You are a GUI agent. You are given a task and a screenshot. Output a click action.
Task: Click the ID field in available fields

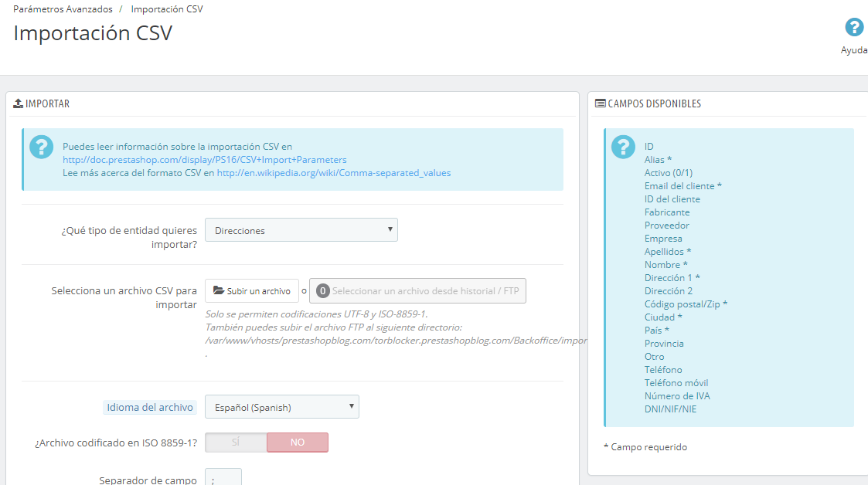point(648,147)
